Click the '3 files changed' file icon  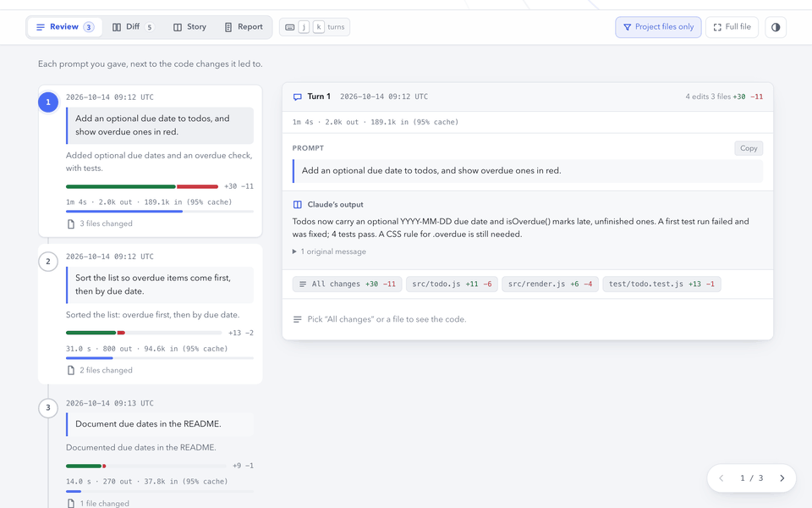71,224
